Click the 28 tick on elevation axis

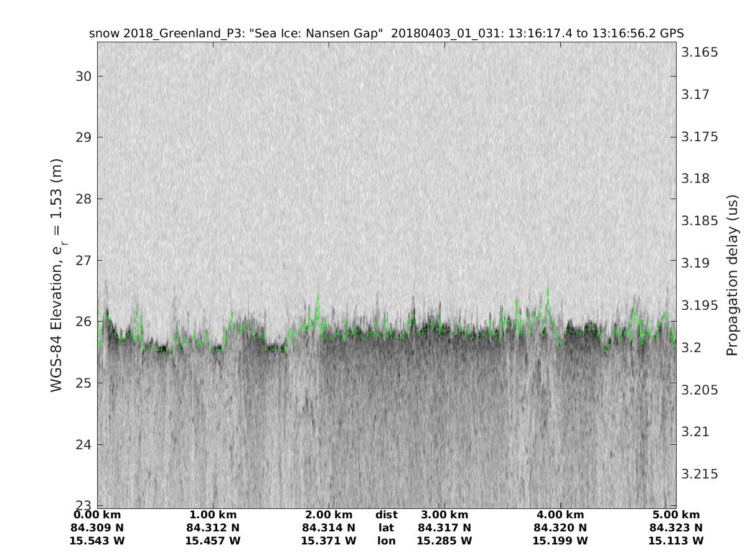(x=83, y=199)
